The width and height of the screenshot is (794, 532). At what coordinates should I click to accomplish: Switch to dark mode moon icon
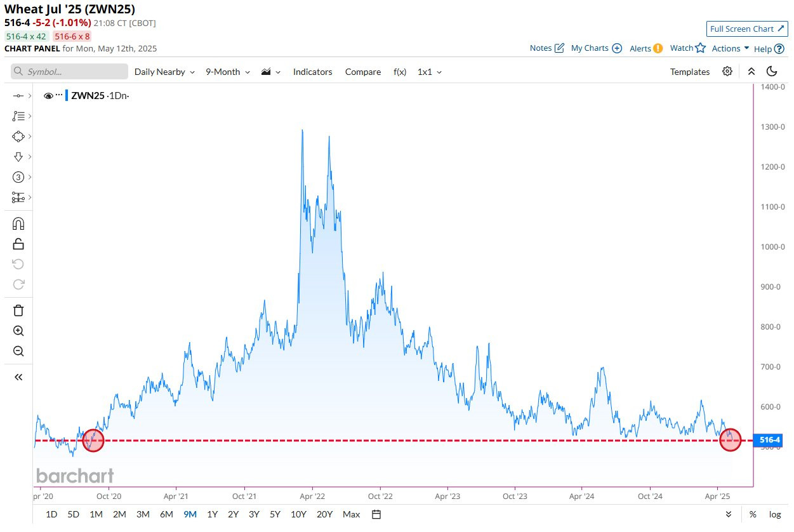point(772,72)
